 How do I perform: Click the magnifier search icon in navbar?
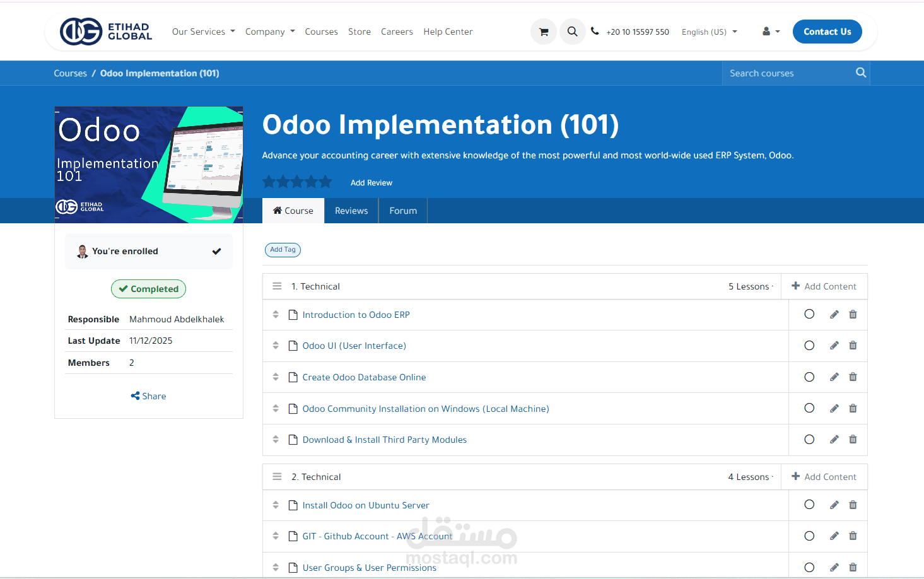tap(572, 32)
